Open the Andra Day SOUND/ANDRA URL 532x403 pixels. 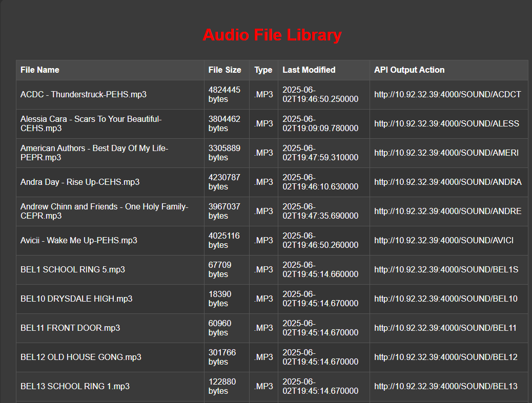coord(447,182)
